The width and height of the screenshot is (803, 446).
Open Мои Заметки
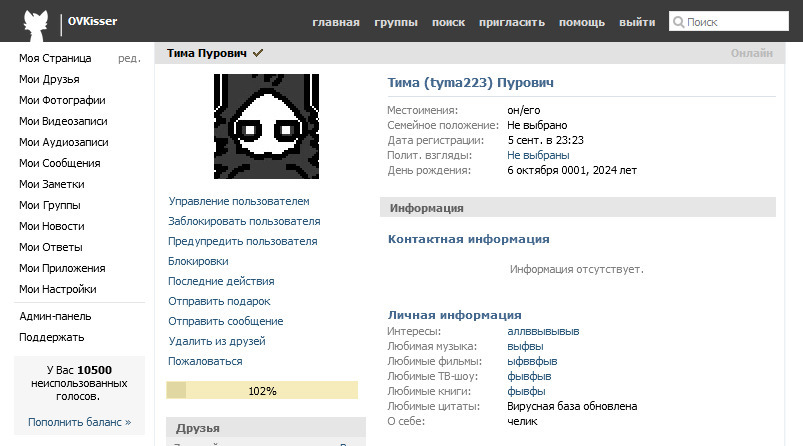[x=52, y=184]
